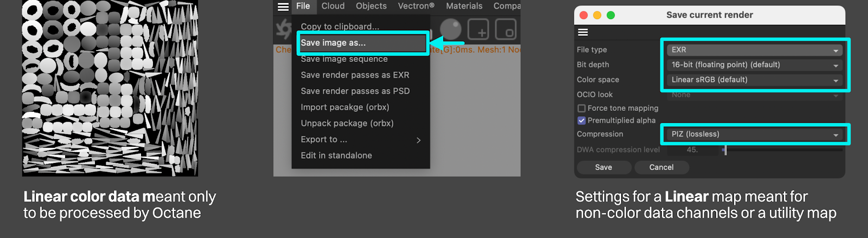Click the linear UV map thumbnail
The height and width of the screenshot is (238, 868).
[x=110, y=88]
